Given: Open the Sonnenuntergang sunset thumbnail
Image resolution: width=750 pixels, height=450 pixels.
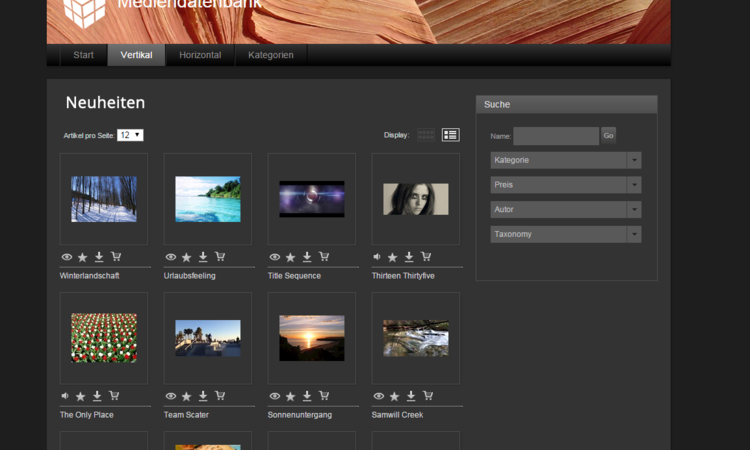Looking at the screenshot, I should [x=312, y=338].
